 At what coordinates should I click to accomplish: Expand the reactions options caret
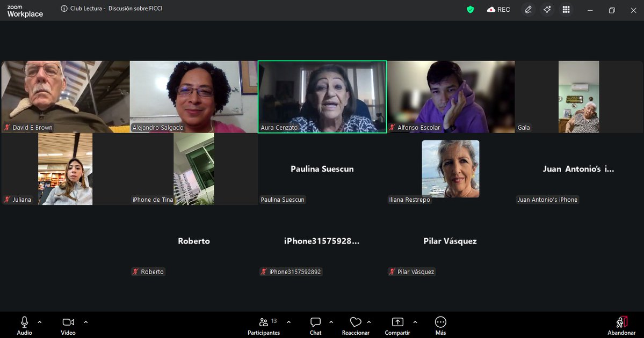tap(369, 322)
